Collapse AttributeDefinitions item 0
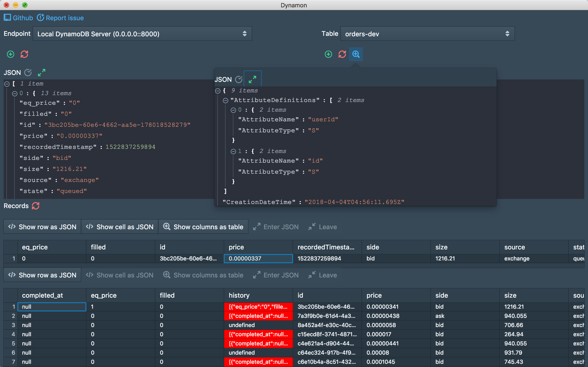Screen dimensions: 588x367 pyautogui.click(x=233, y=110)
